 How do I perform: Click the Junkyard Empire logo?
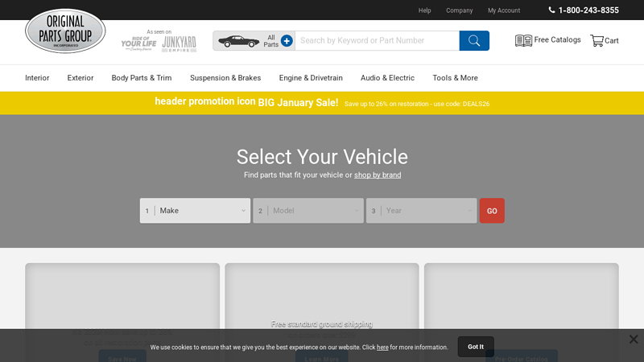point(179,44)
